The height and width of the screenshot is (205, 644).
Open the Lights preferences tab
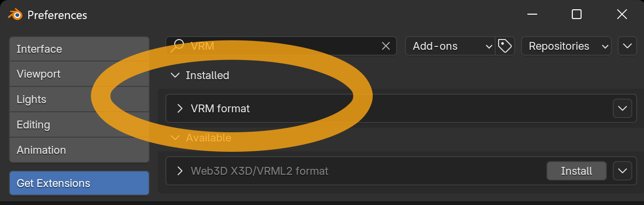(x=79, y=100)
